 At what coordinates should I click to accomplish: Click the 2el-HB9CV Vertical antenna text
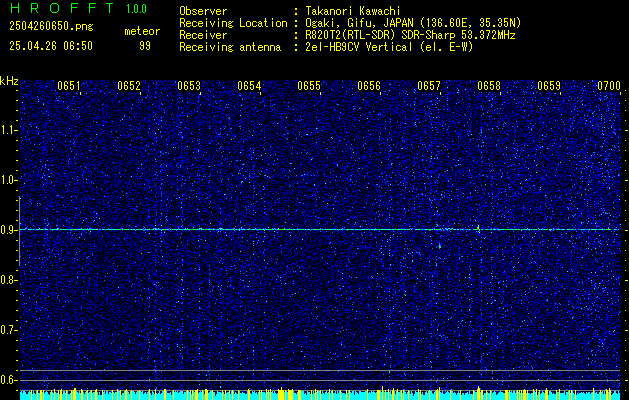coord(389,47)
